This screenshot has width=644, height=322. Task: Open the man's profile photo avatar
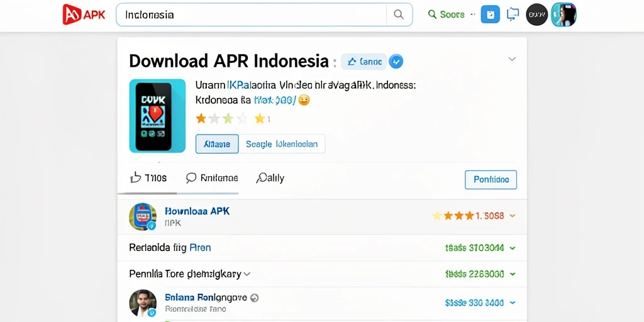coord(143,303)
